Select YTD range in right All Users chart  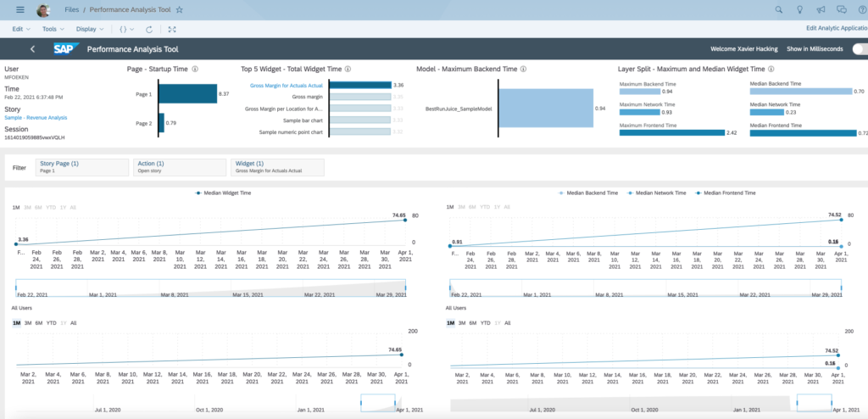486,322
